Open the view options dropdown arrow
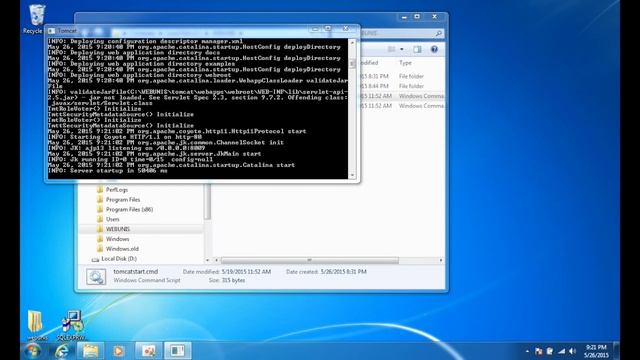 [x=402, y=49]
